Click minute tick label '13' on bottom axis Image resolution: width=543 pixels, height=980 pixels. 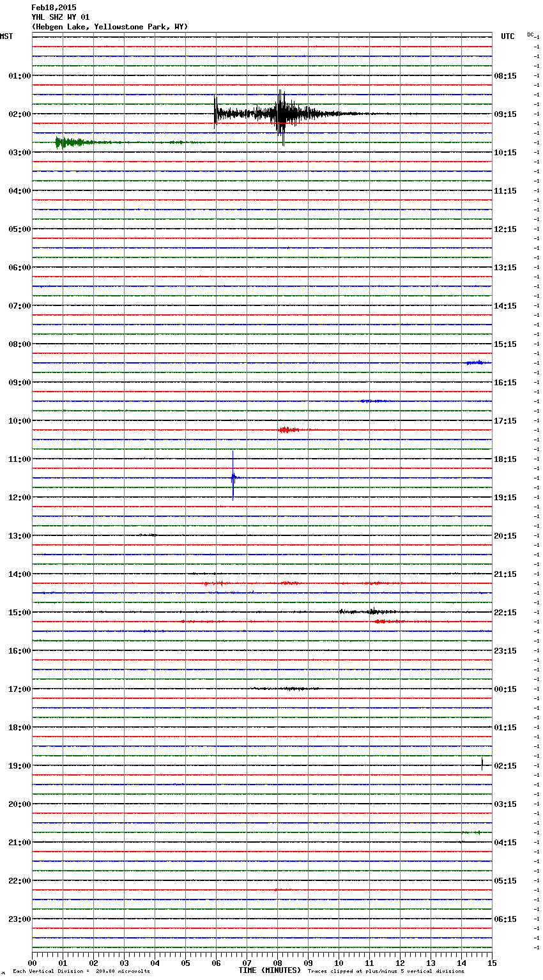point(431,963)
